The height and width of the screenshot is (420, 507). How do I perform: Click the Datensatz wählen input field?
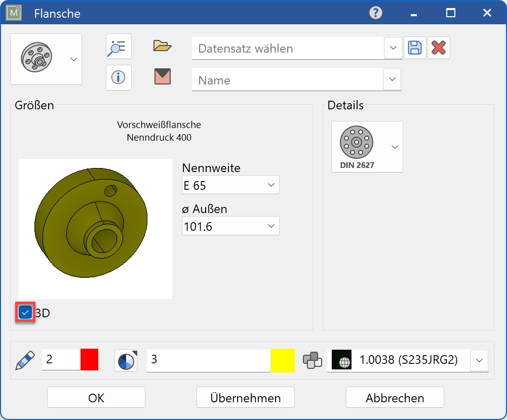tap(287, 49)
